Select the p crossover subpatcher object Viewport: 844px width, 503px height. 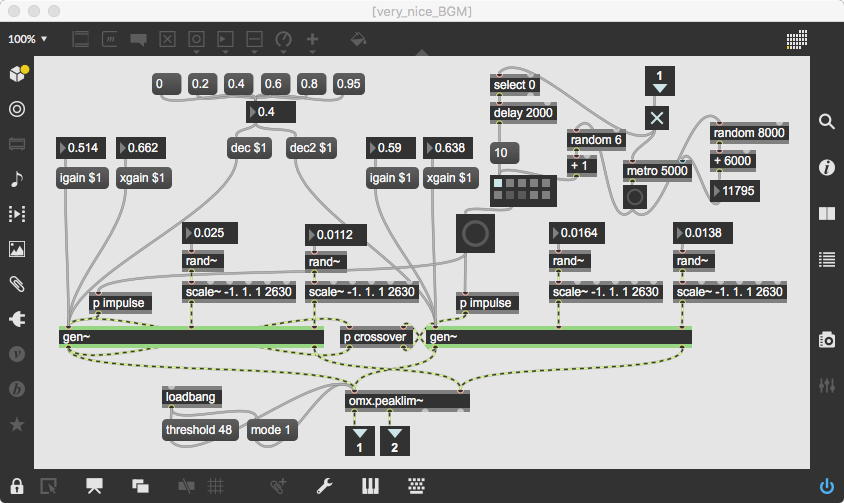(x=376, y=337)
